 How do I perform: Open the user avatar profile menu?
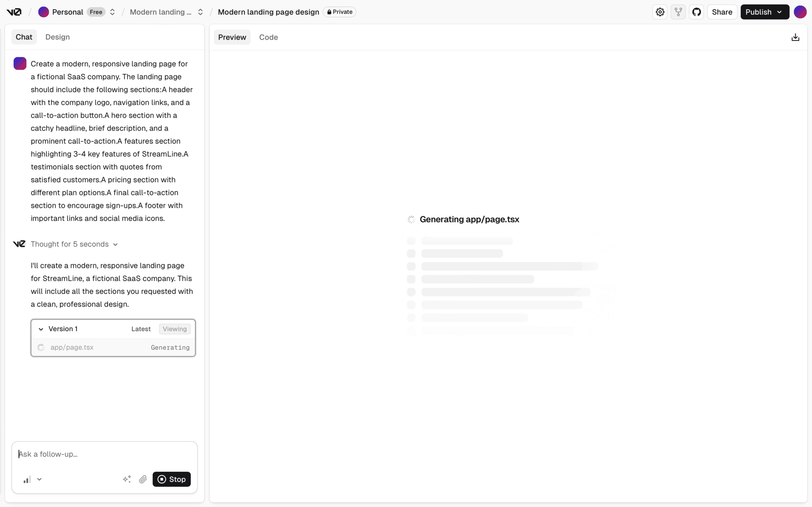[x=801, y=12]
